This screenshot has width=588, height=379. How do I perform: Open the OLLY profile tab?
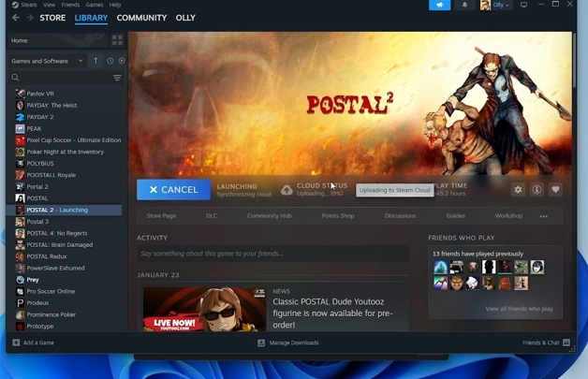(185, 18)
